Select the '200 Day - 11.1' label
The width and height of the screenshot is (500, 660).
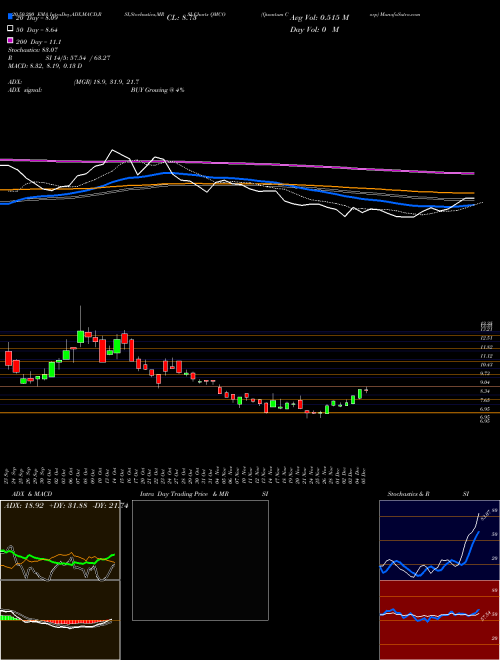tap(39, 42)
